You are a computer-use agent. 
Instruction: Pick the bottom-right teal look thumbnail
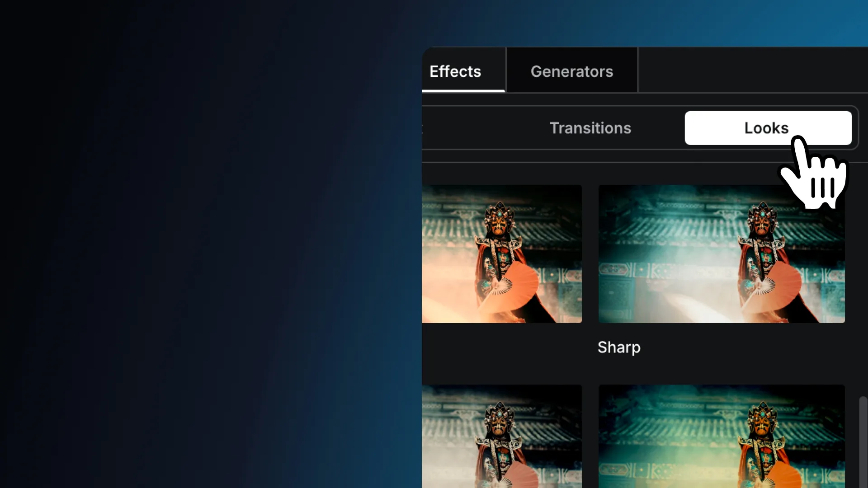tap(722, 436)
